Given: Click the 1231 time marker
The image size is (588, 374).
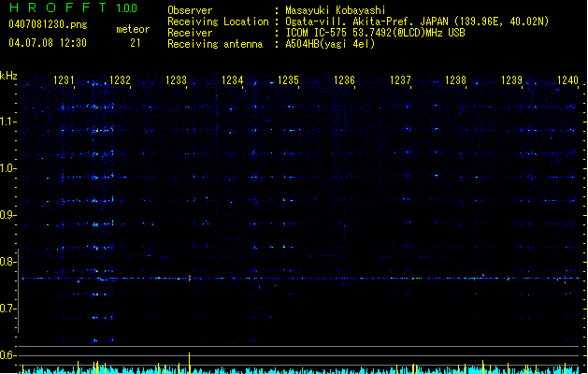Looking at the screenshot, I should click(64, 80).
